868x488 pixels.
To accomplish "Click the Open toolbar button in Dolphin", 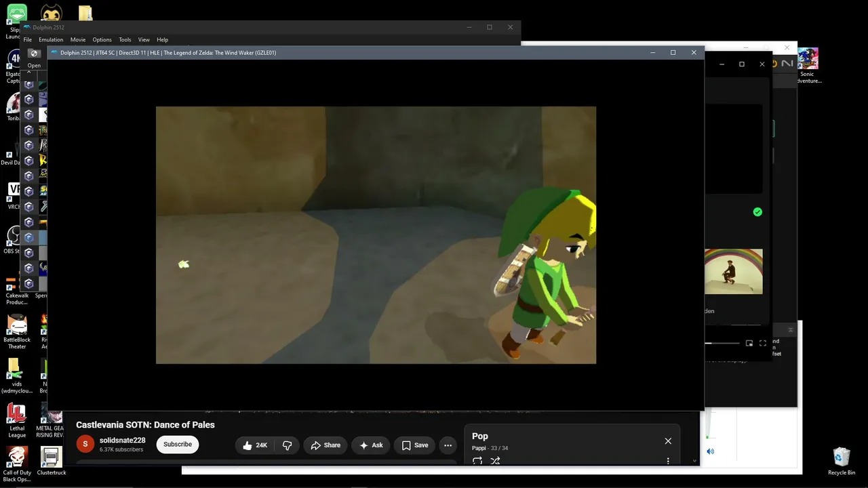I will pyautogui.click(x=34, y=58).
